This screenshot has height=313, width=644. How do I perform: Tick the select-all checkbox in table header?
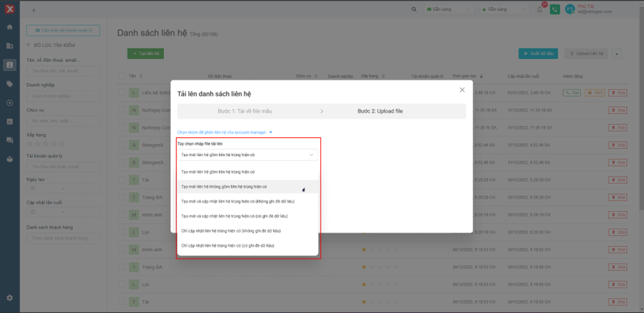pos(123,76)
